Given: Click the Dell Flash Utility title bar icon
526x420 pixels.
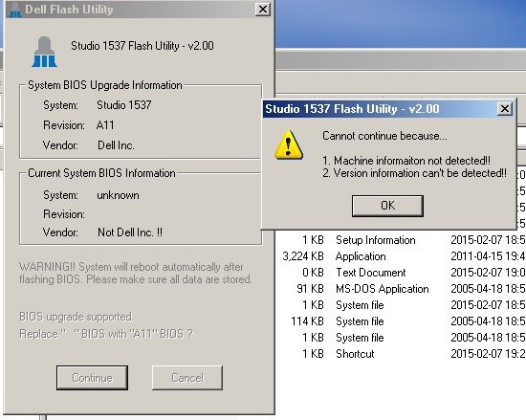Looking at the screenshot, I should 14,10.
